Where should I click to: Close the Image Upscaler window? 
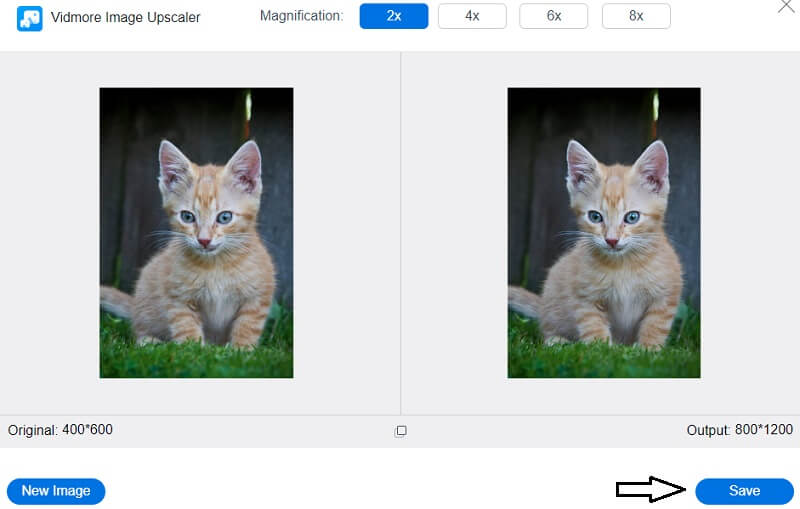pyautogui.click(x=785, y=6)
